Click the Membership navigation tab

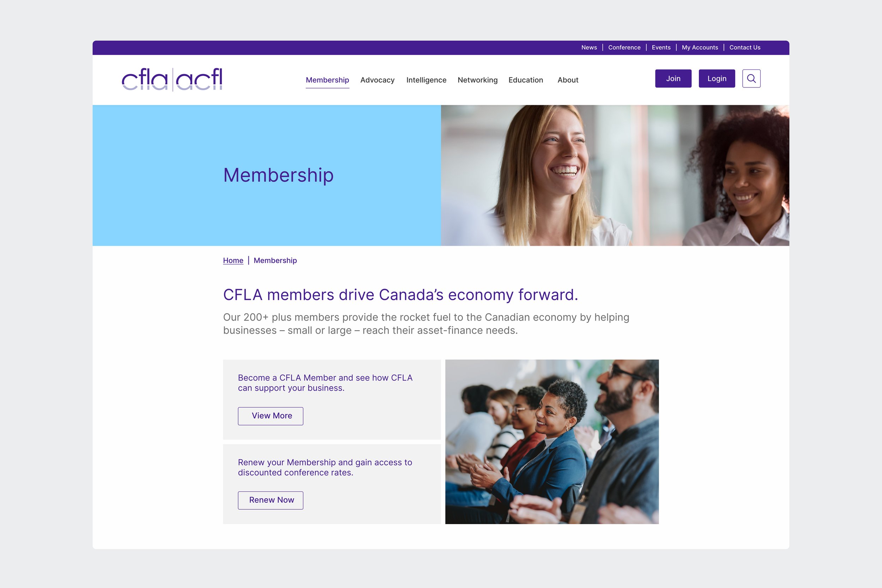(x=327, y=80)
